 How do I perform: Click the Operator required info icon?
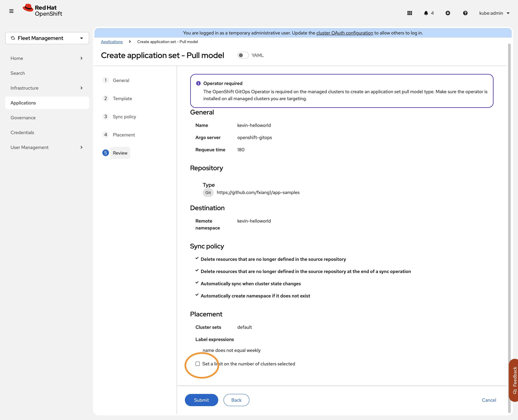198,83
